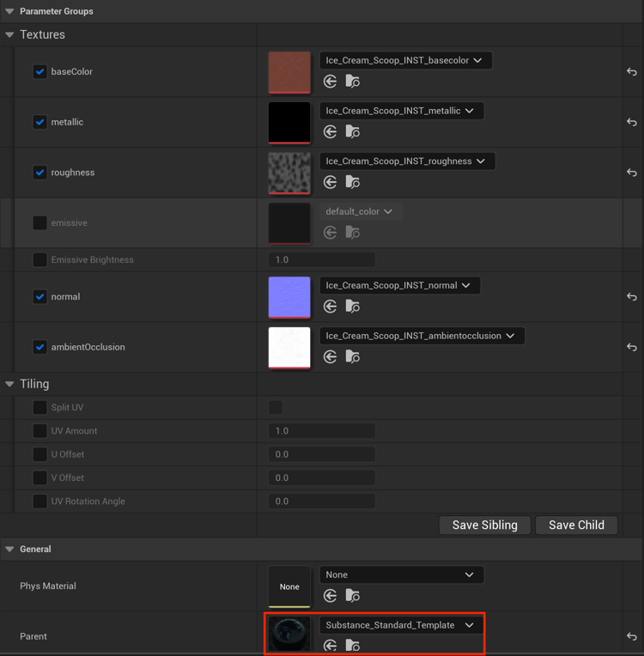Enable the Split UV override checkbox
Image resolution: width=644 pixels, height=656 pixels.
pyautogui.click(x=39, y=407)
